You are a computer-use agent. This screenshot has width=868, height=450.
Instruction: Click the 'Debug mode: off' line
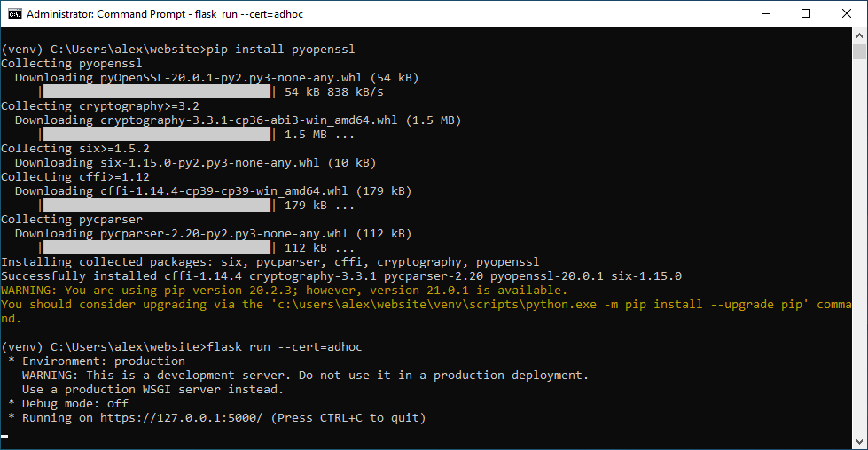(71, 403)
